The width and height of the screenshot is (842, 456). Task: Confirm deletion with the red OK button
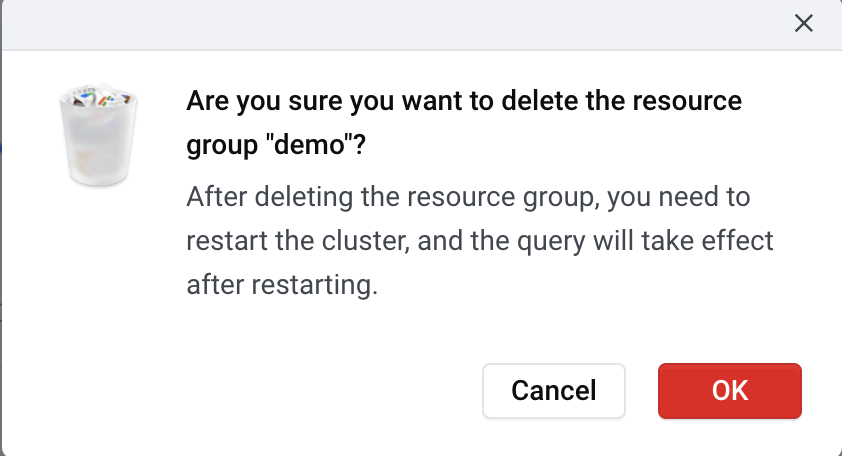coord(730,390)
